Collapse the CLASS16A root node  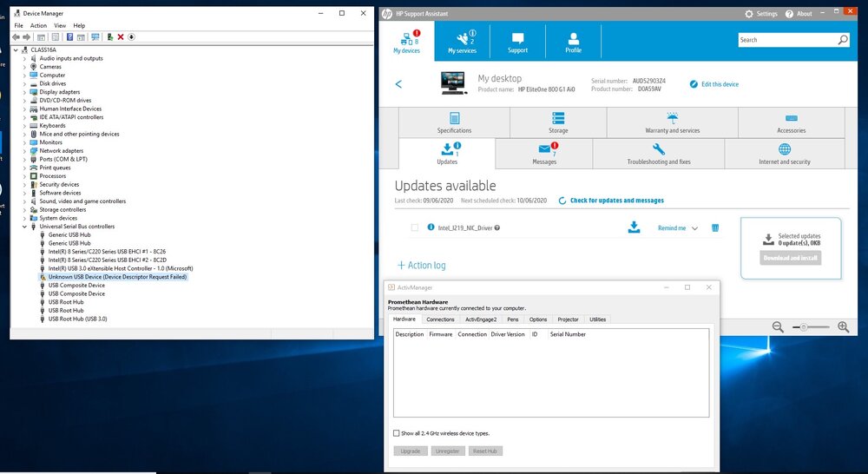click(x=16, y=49)
